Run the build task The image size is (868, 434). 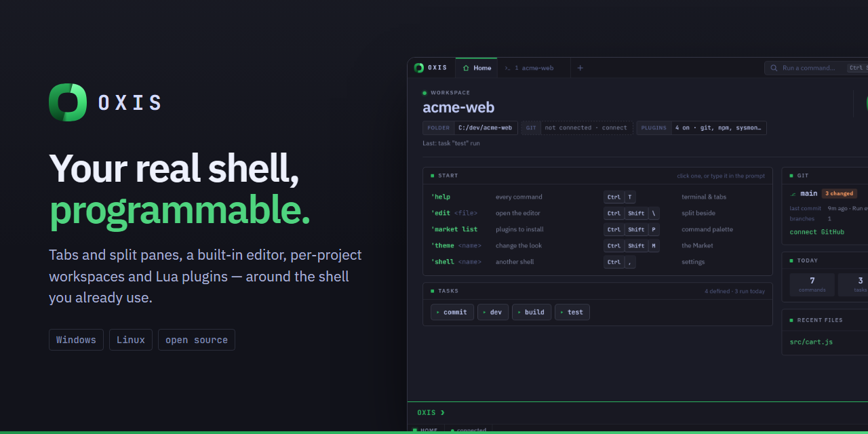[x=532, y=312]
